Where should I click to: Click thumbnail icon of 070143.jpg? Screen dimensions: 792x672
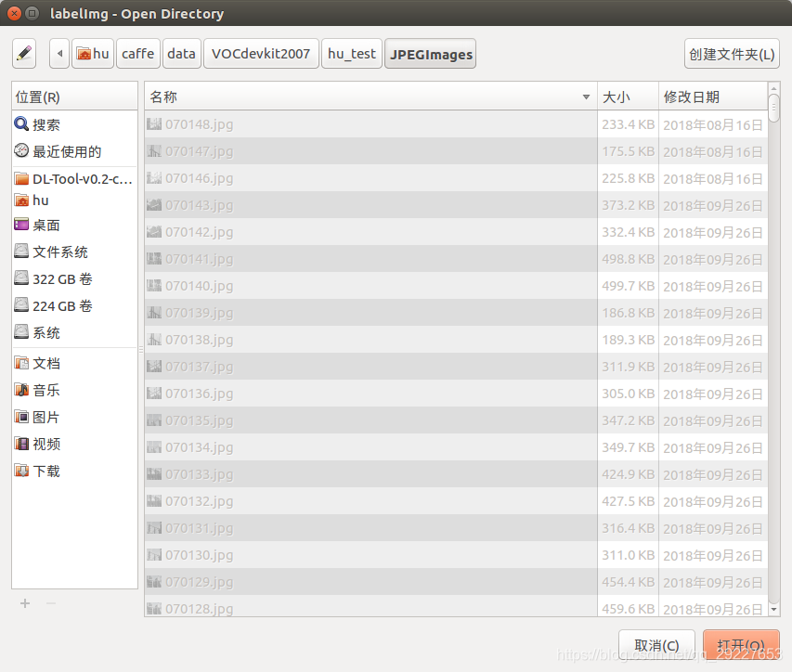coord(154,205)
